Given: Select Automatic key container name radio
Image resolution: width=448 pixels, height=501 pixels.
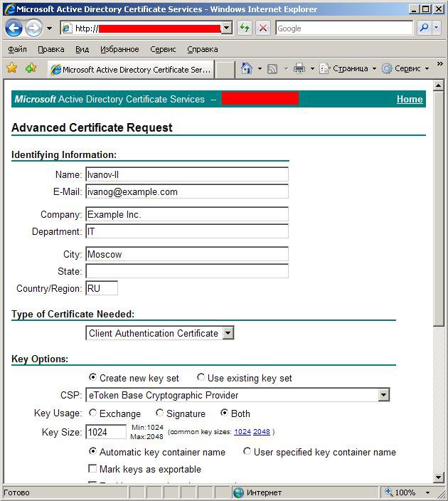Looking at the screenshot, I should click(x=92, y=451).
